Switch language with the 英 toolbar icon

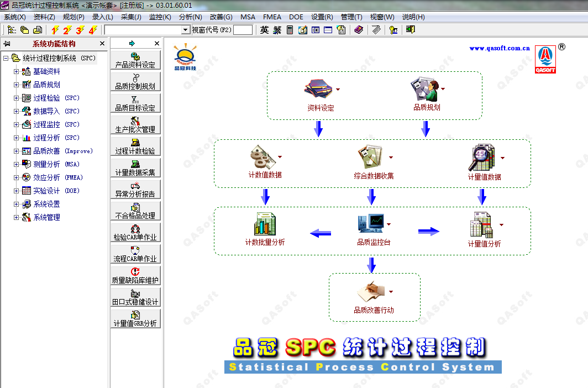[x=264, y=30]
